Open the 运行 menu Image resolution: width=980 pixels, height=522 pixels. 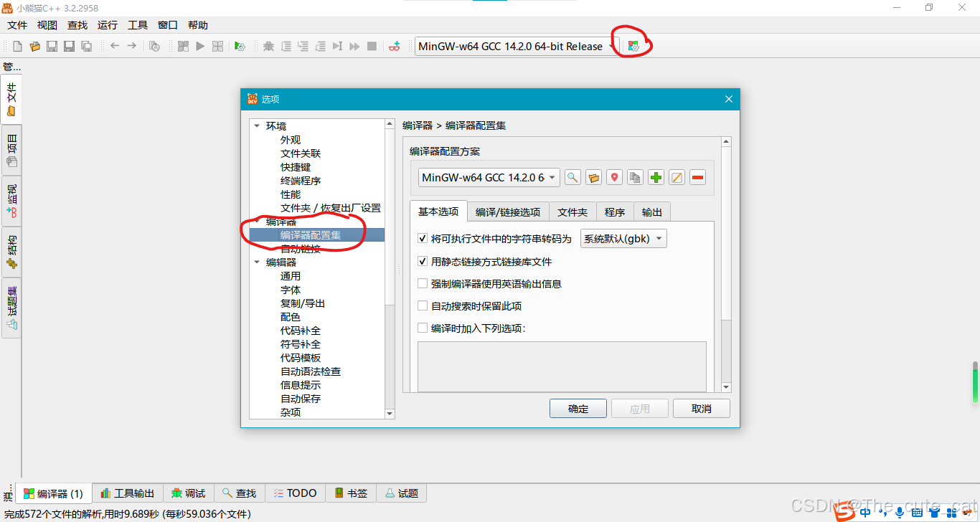pyautogui.click(x=108, y=25)
